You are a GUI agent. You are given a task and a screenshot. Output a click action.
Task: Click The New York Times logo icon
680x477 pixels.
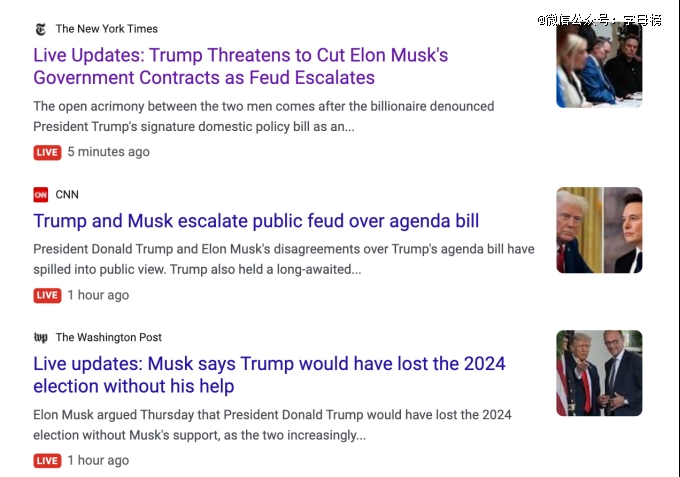tap(41, 29)
